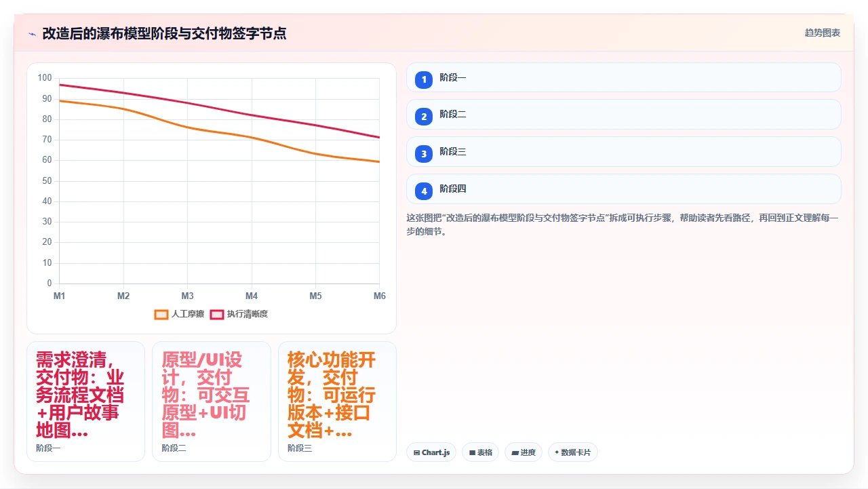
Task: Toggle the 执行清晰度 legend series
Action: [x=239, y=314]
